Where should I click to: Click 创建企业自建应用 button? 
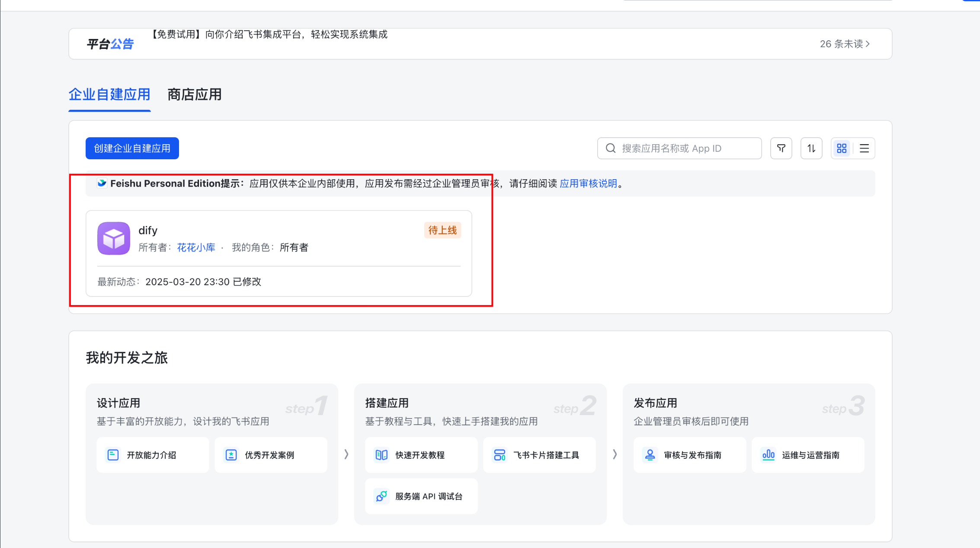[x=132, y=148]
